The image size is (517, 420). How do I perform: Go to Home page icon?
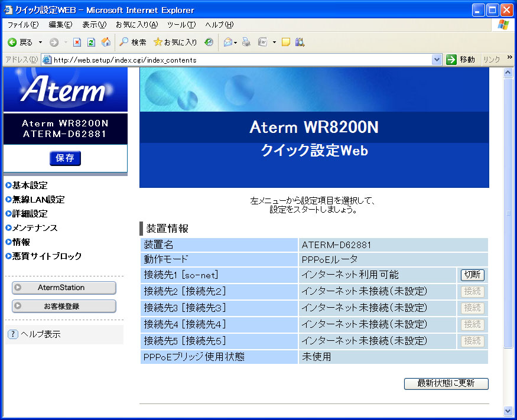pyautogui.click(x=106, y=42)
